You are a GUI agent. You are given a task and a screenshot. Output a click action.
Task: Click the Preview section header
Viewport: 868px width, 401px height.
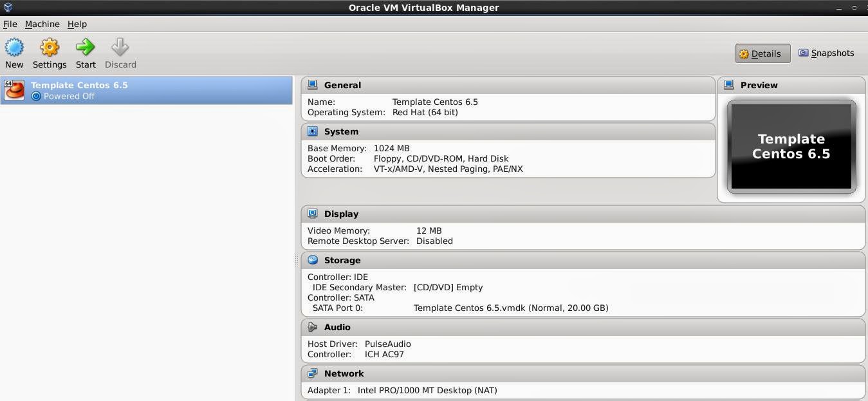(791, 85)
